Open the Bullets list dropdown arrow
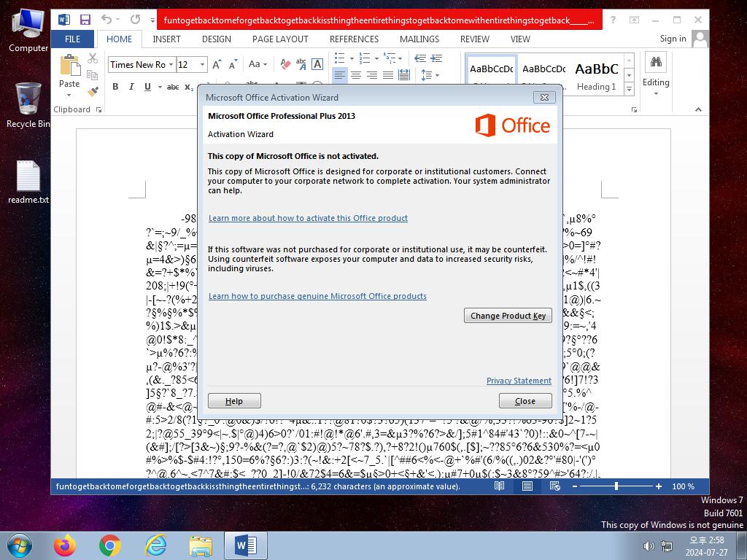The height and width of the screenshot is (560, 747). 352,58
